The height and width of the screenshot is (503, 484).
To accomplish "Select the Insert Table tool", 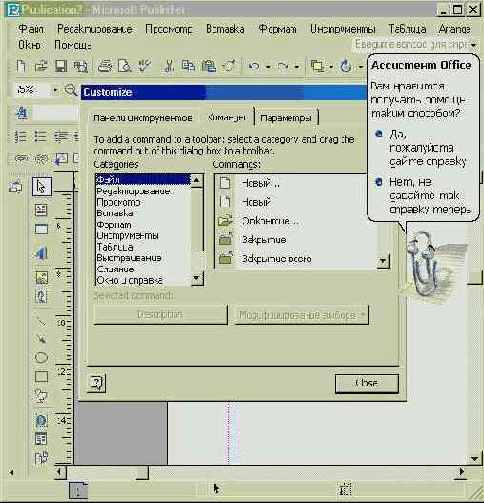I will click(41, 229).
